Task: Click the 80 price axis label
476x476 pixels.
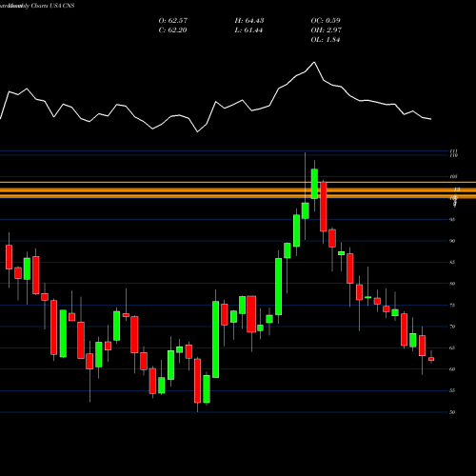Action: coord(452,284)
